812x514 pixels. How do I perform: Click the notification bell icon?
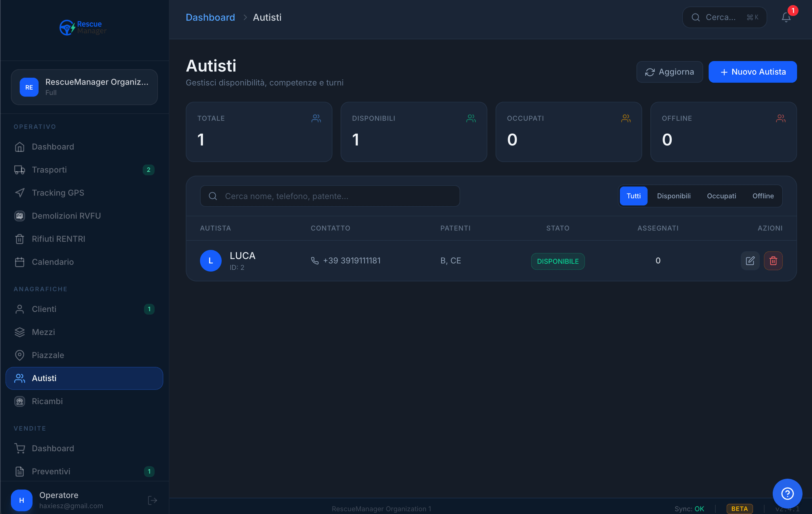785,17
